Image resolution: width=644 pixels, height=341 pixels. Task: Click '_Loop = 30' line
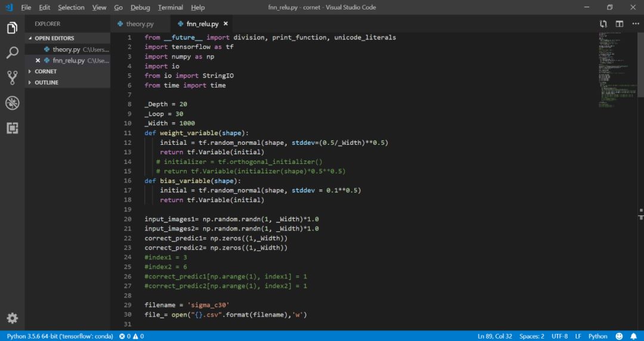click(164, 114)
